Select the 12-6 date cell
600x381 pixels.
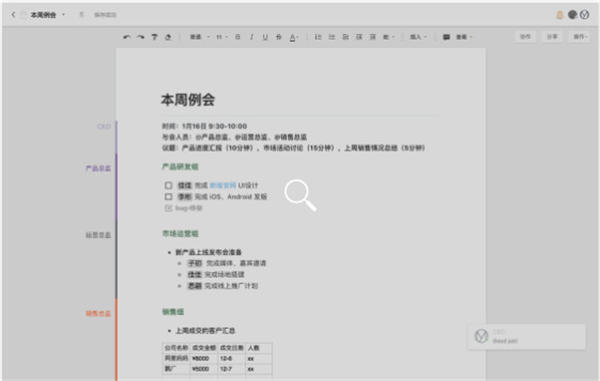232,358
